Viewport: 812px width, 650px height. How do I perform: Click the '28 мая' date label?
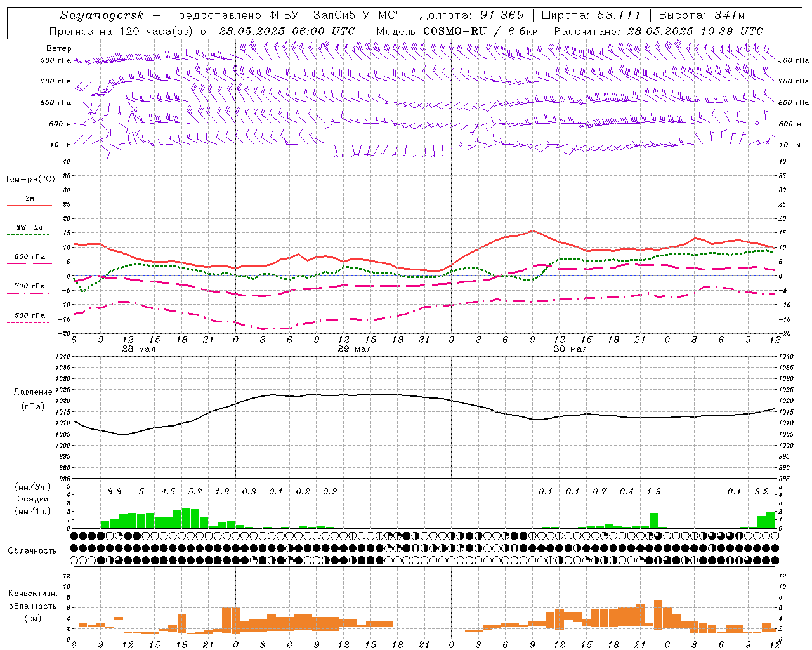click(139, 349)
